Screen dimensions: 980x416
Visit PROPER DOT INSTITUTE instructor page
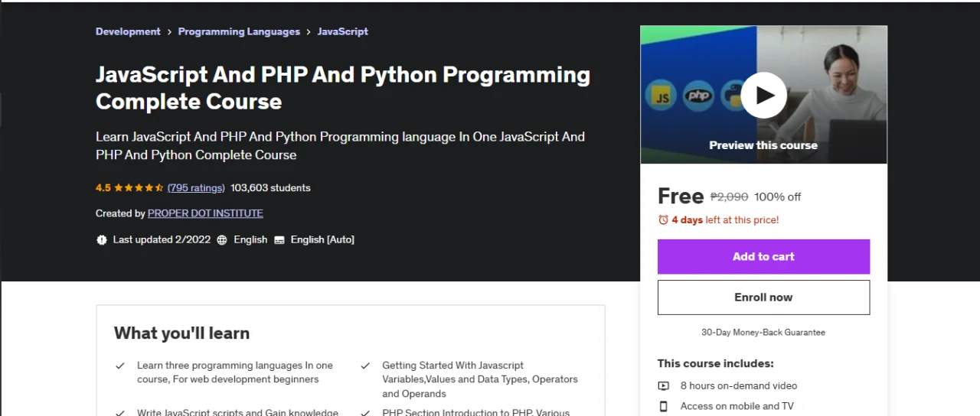coord(205,213)
